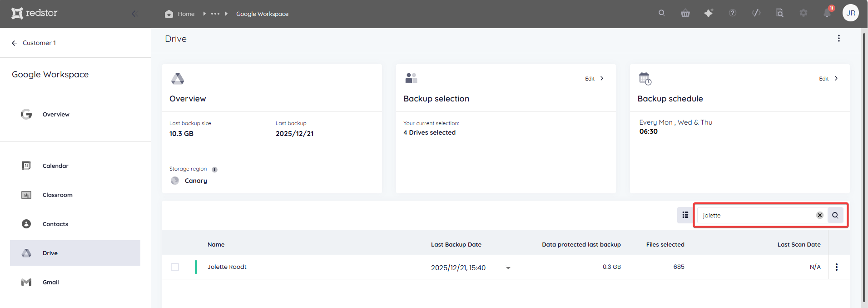Click the 4 Drives selected text
This screenshot has height=308, width=868.
429,132
